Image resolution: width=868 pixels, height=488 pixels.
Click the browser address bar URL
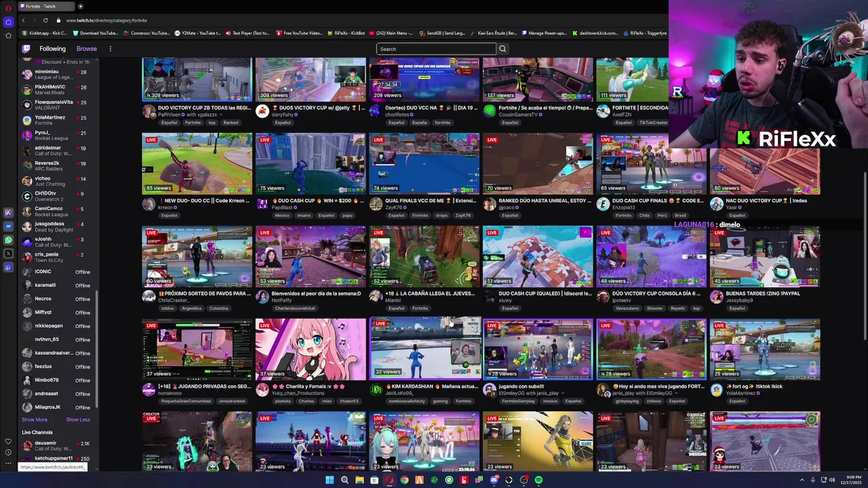point(106,20)
